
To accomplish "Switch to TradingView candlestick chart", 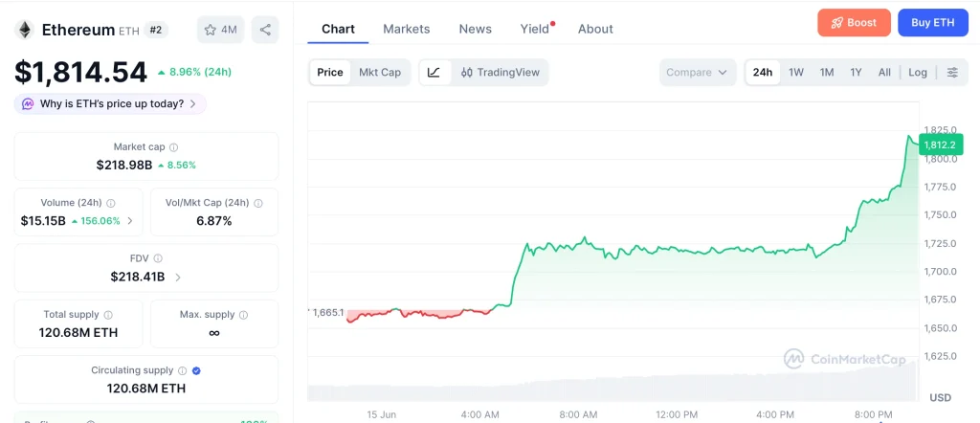I will [x=500, y=73].
